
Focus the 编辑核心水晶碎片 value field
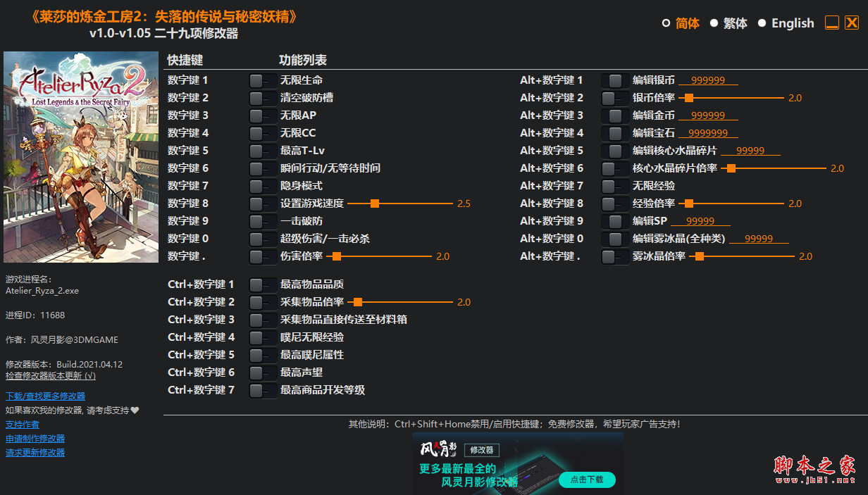click(x=750, y=151)
